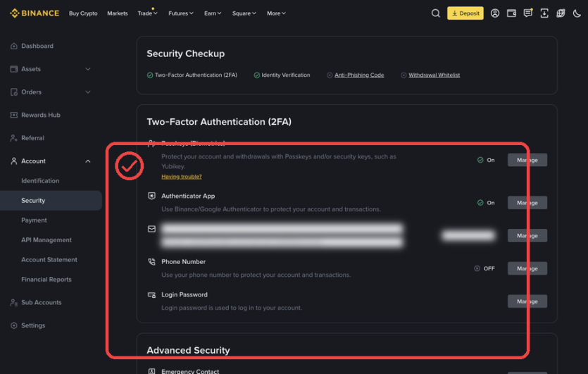Click the Having trouble? link

click(x=182, y=176)
